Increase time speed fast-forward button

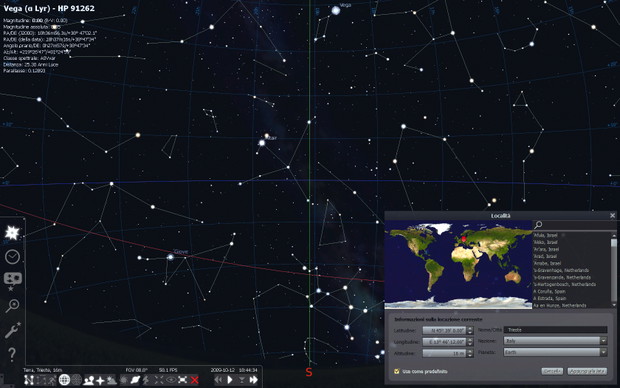point(253,380)
